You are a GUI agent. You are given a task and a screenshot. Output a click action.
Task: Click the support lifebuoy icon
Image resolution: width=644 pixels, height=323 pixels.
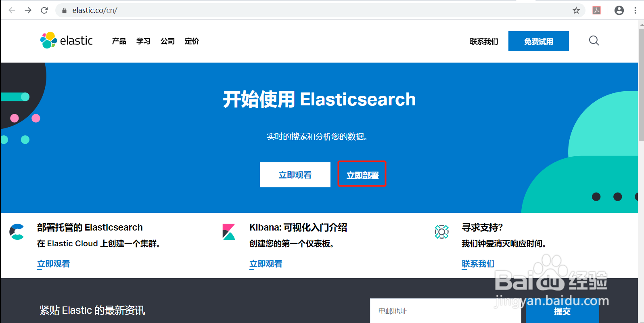pos(442,232)
